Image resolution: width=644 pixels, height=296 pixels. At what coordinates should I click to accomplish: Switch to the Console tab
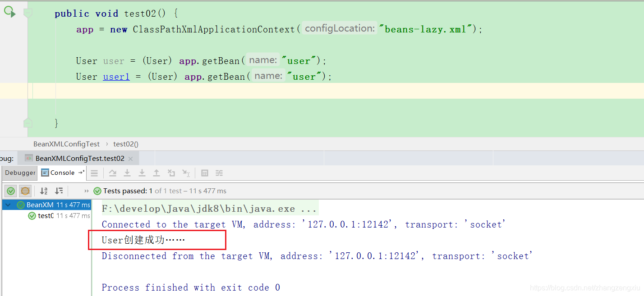pyautogui.click(x=63, y=173)
